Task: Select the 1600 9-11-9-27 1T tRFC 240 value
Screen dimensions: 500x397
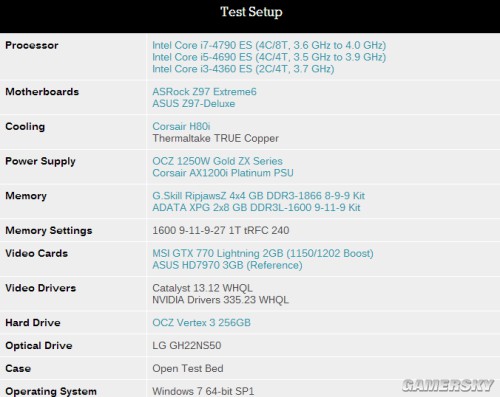Action: click(221, 230)
